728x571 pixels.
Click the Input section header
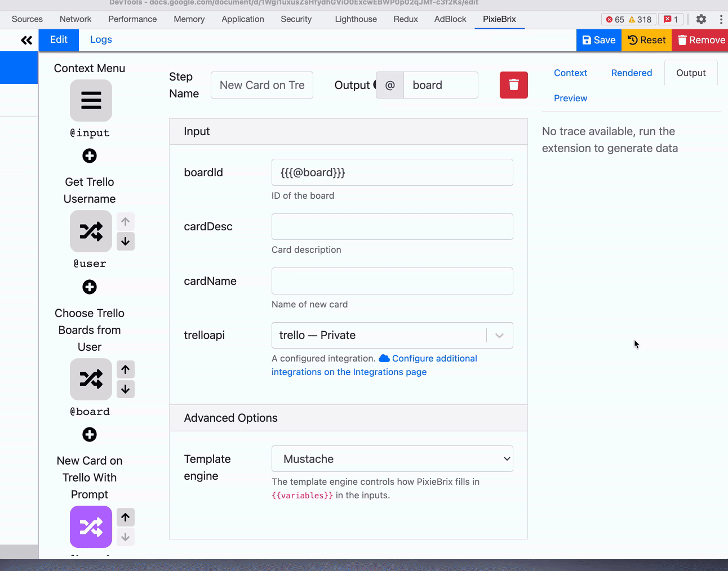(348, 131)
